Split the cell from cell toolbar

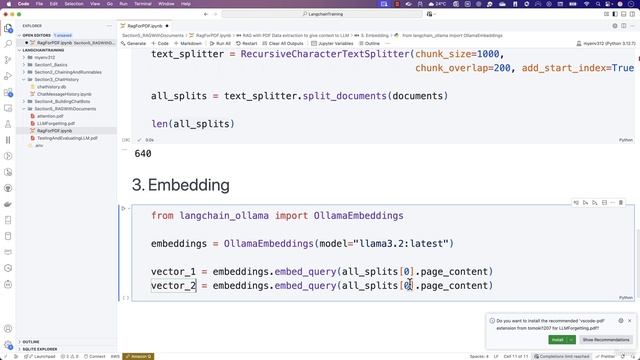click(604, 202)
